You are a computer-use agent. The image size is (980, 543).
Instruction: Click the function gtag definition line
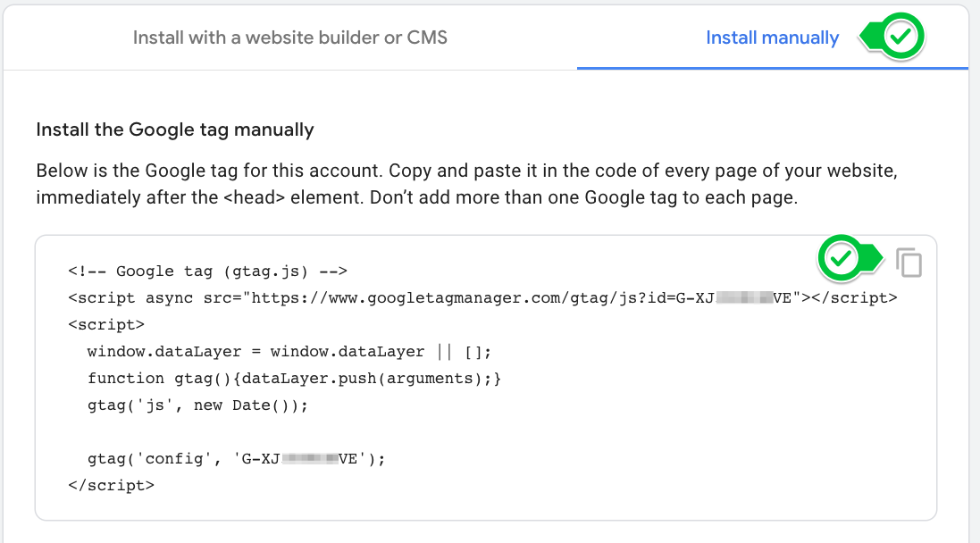[x=295, y=378]
